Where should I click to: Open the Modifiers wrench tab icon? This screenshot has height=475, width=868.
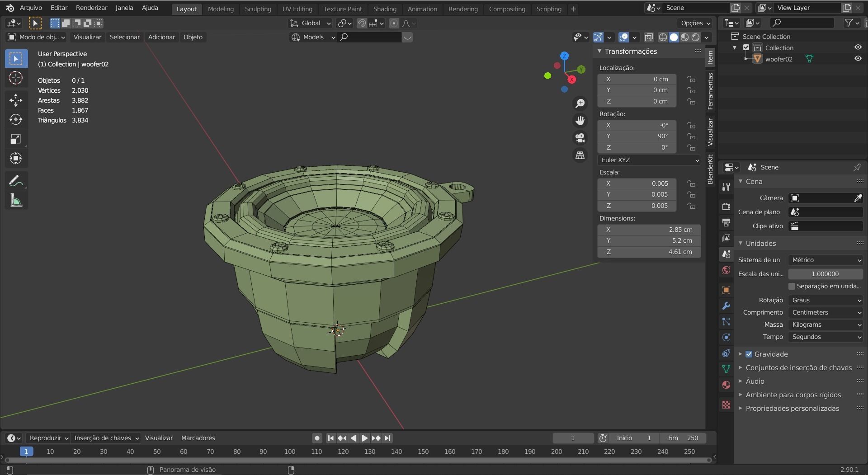(x=726, y=306)
